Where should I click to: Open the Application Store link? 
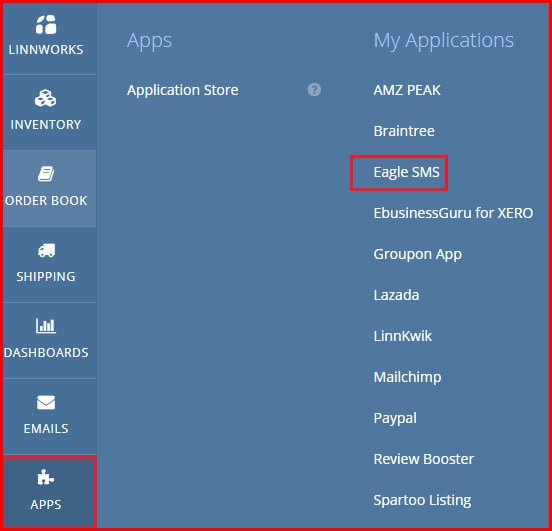tap(182, 90)
